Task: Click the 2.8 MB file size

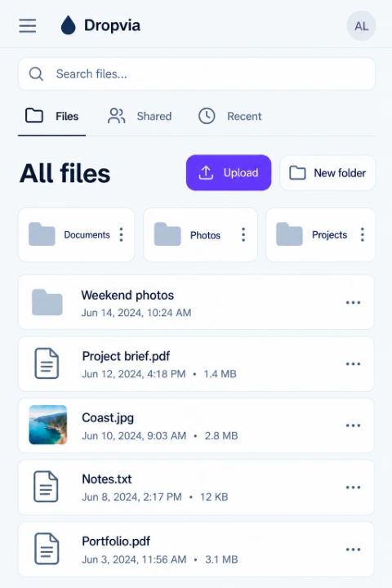Action: pos(221,436)
